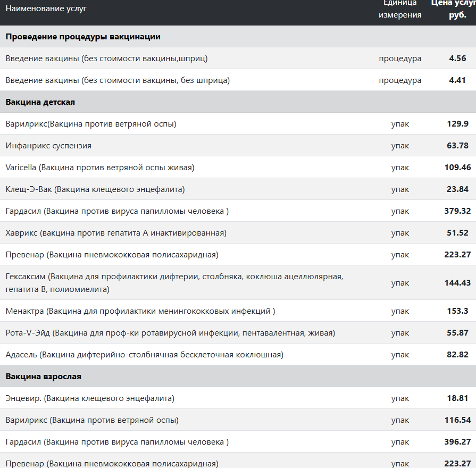This screenshot has width=476, height=468.
Task: Click the price 129.9
Action: tap(457, 124)
